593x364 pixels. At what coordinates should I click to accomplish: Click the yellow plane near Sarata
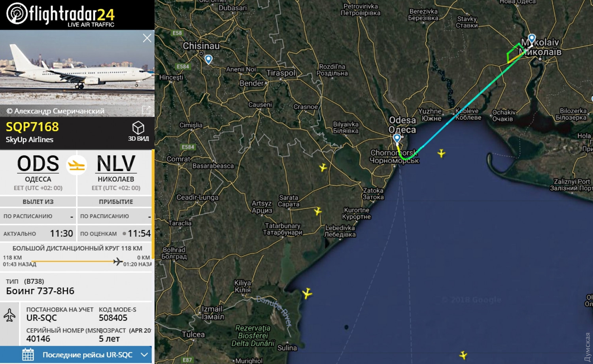[318, 211]
